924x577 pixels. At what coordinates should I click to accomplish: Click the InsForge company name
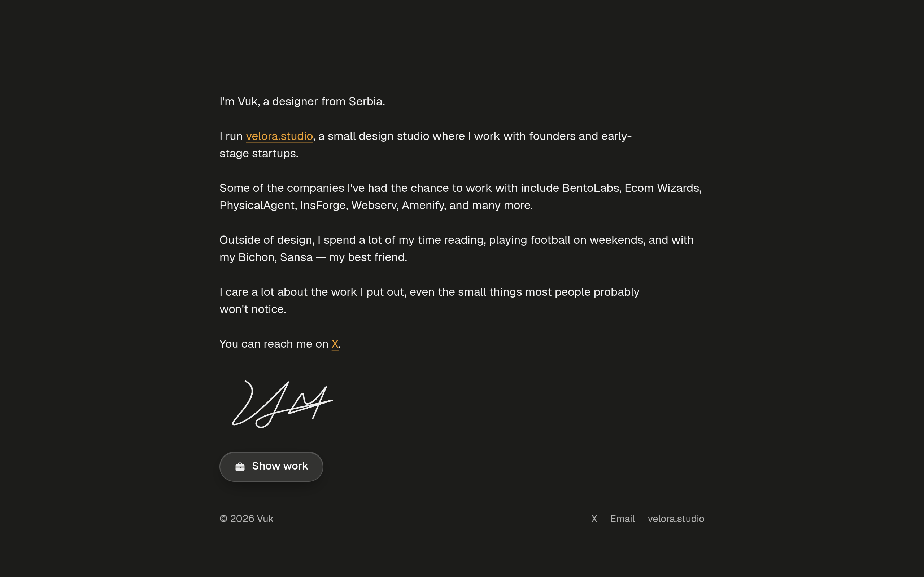pyautogui.click(x=323, y=206)
